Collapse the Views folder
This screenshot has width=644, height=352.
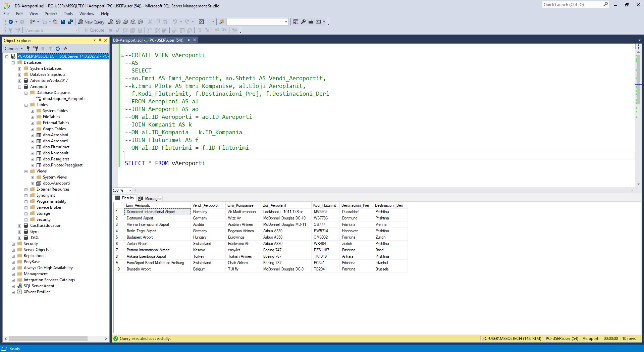pyautogui.click(x=26, y=171)
